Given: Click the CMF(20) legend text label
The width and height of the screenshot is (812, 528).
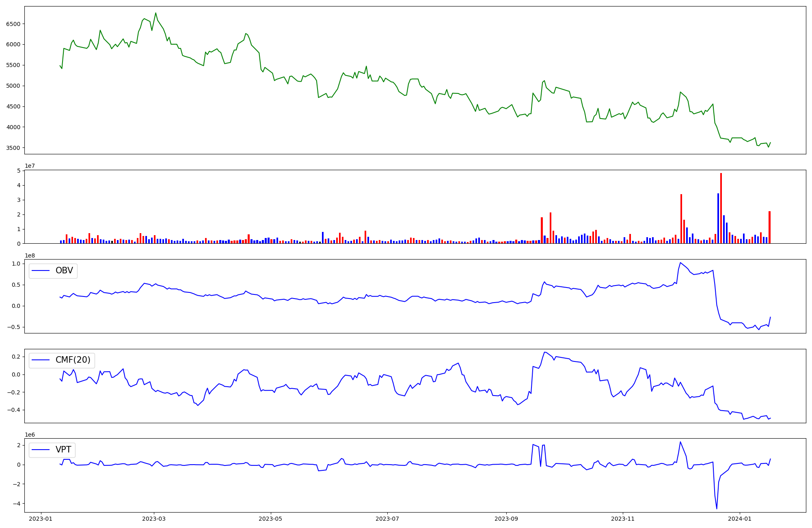Looking at the screenshot, I should pyautogui.click(x=73, y=360).
